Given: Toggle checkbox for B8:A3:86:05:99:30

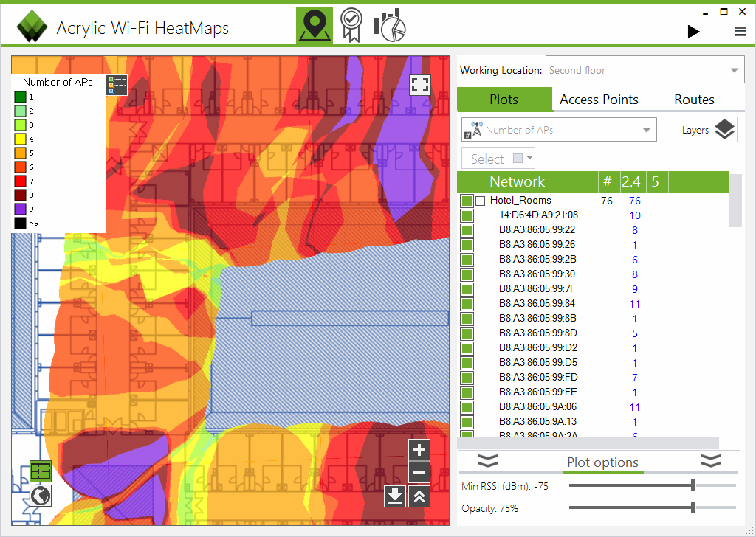Looking at the screenshot, I should 467,274.
